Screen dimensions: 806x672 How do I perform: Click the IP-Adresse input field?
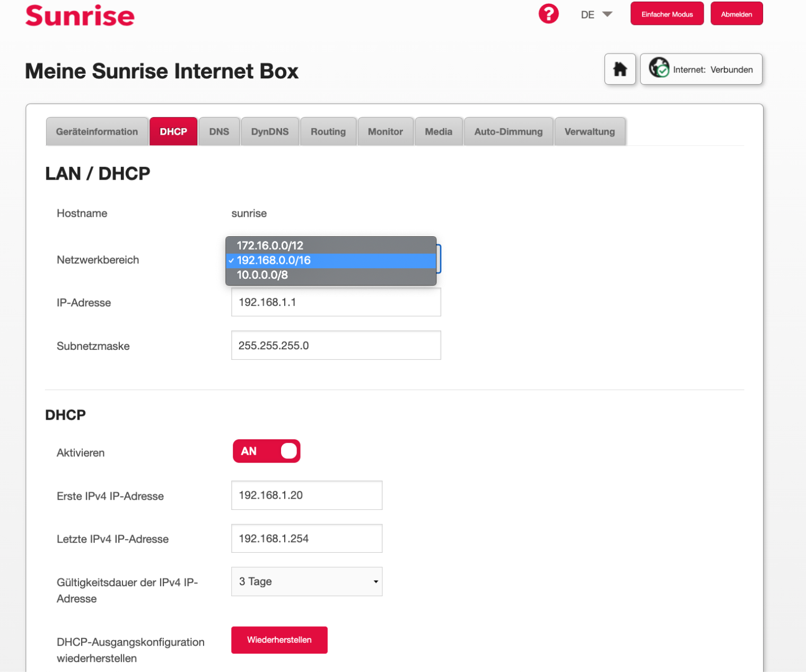tap(336, 303)
